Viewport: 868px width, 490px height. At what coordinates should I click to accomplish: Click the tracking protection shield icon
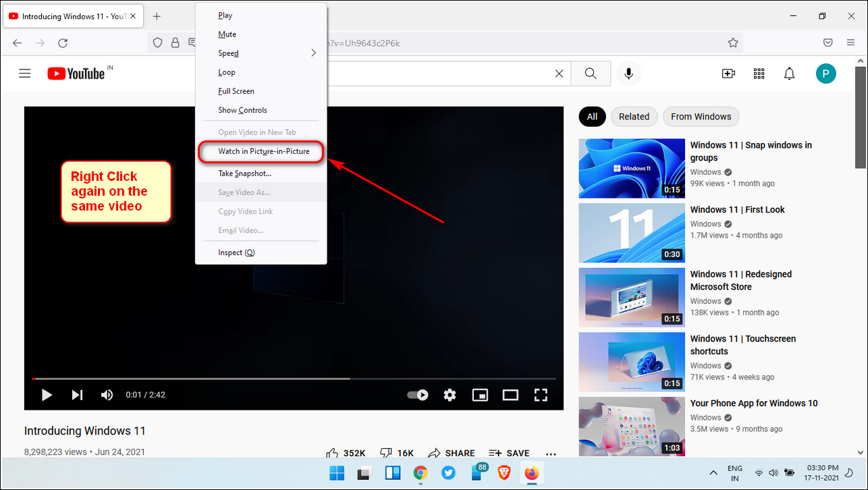(x=157, y=43)
